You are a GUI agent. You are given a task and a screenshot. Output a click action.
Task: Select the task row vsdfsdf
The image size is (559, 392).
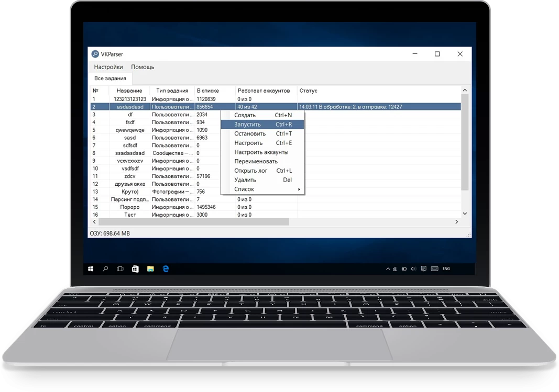pyautogui.click(x=276, y=169)
